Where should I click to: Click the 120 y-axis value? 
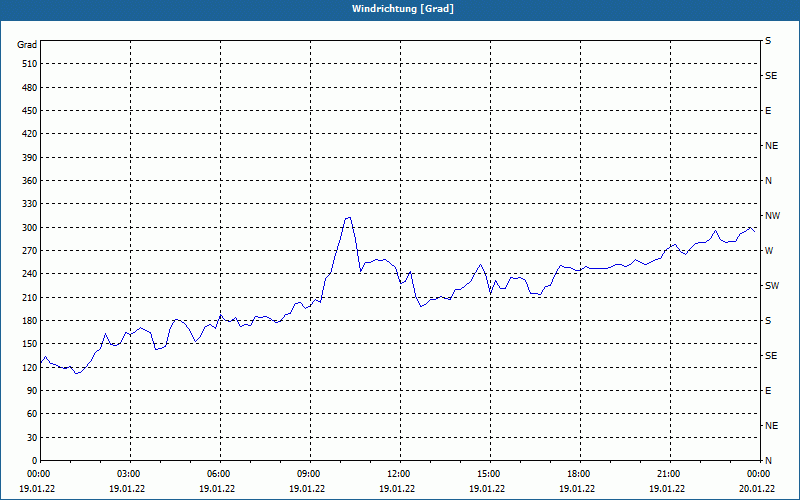[30, 367]
